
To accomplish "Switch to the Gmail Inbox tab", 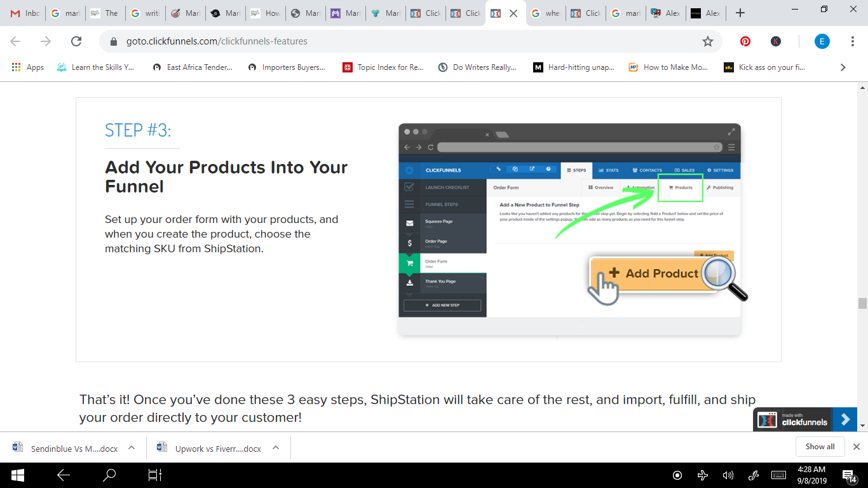I will tap(25, 13).
